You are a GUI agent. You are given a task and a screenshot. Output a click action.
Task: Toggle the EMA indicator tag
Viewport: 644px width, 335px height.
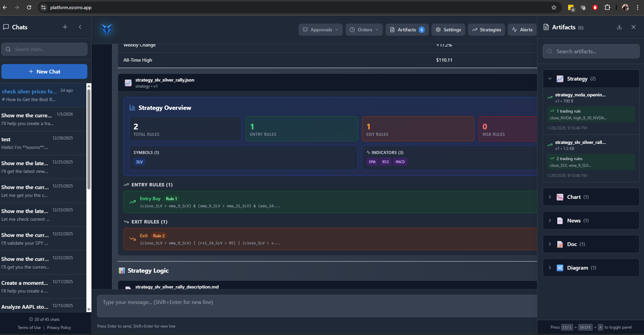coord(372,162)
